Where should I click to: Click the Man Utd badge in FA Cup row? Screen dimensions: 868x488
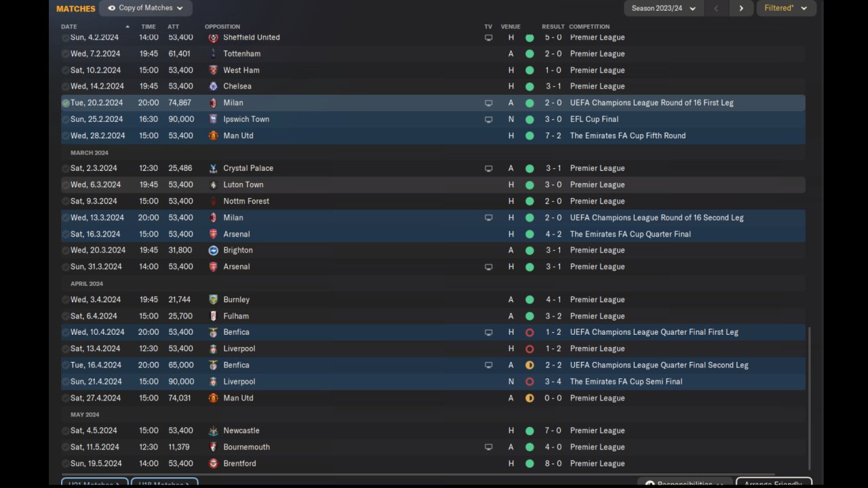click(214, 136)
